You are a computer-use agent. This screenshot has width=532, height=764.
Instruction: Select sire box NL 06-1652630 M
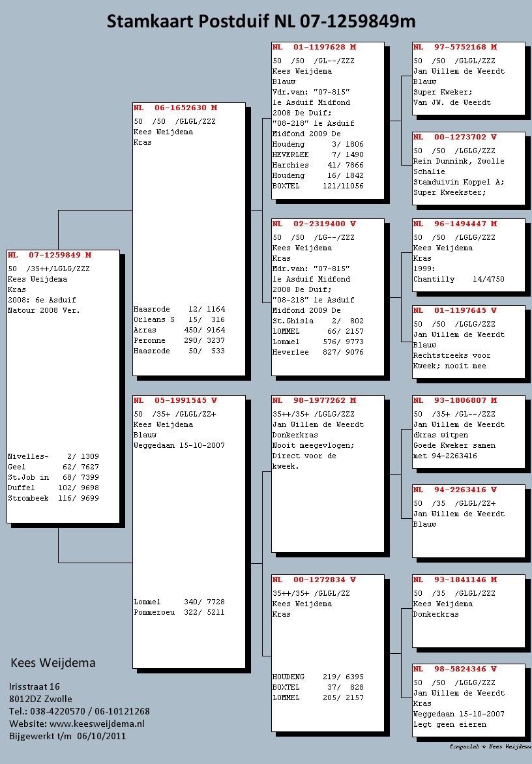176,108
